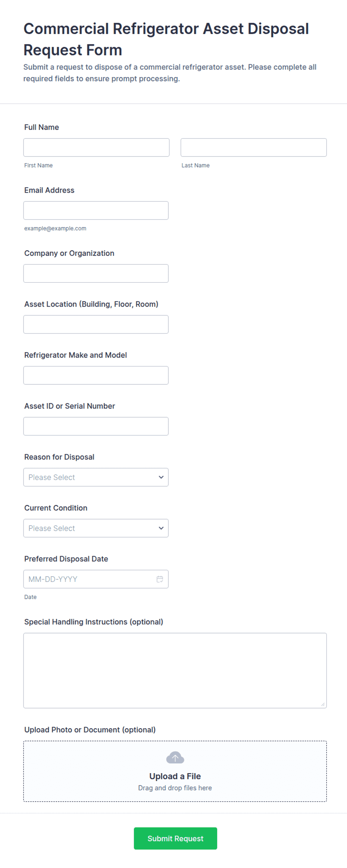Click the cloud upload icon
The image size is (347, 868).
coord(175,757)
